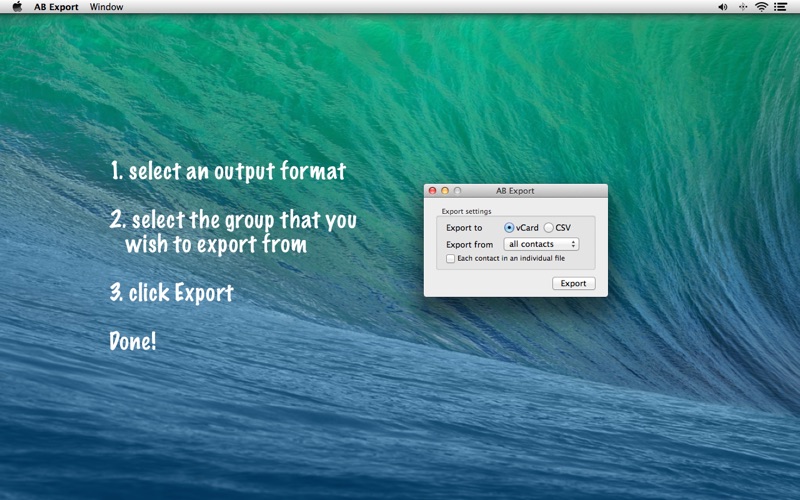800x500 pixels.
Task: Close the AB Export window
Action: [x=433, y=191]
